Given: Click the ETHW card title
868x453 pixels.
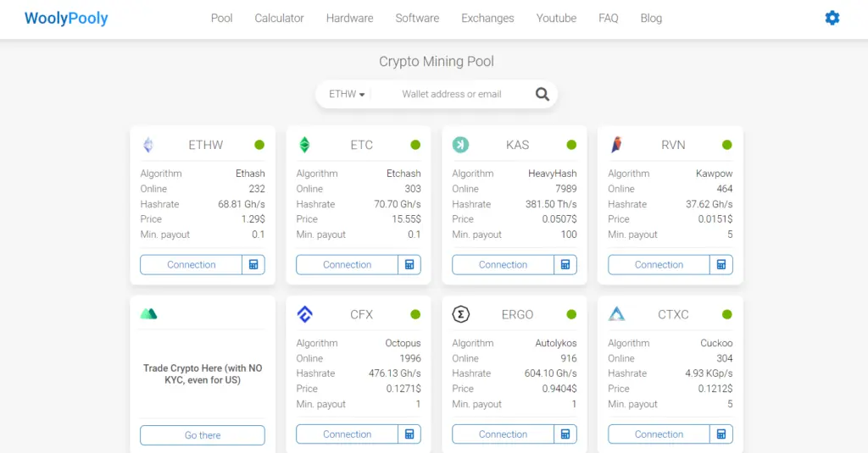Looking at the screenshot, I should click(205, 145).
